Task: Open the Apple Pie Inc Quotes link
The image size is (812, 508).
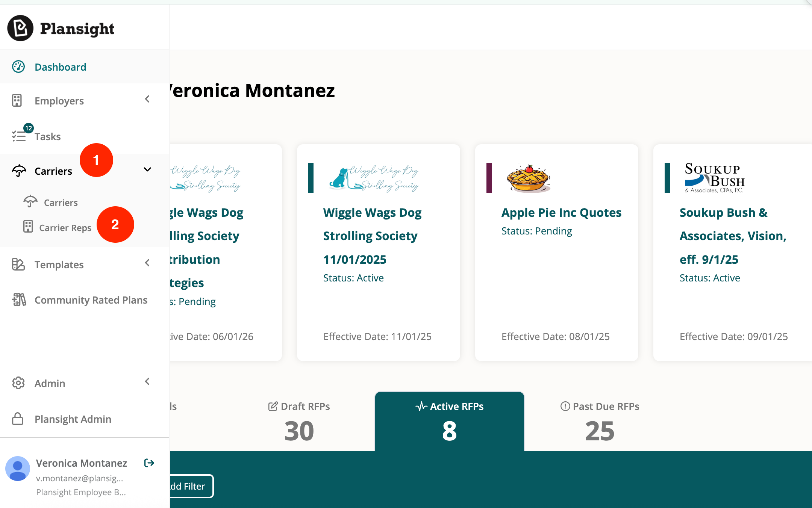Action: click(x=561, y=213)
